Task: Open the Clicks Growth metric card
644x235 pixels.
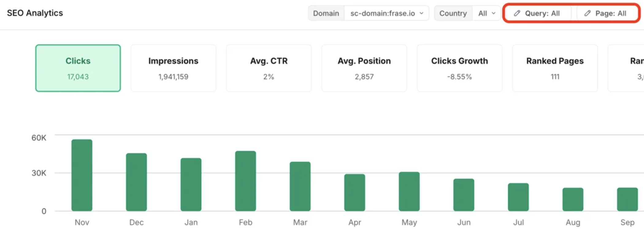Action: point(459,68)
